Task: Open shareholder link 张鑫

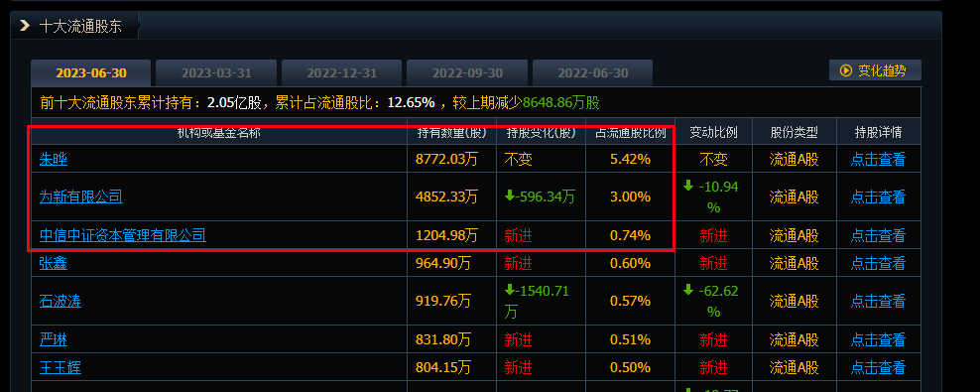Action: pos(54,263)
